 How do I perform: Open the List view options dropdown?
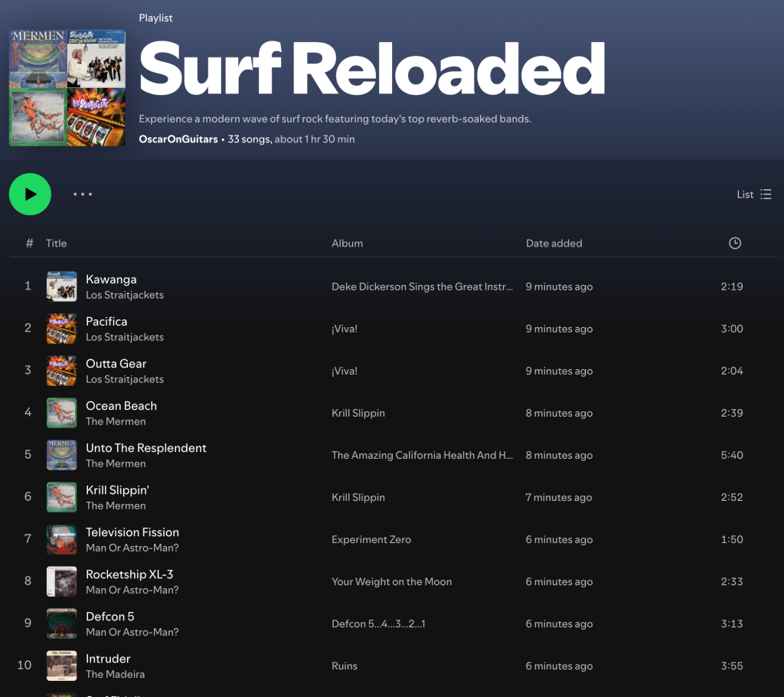pos(754,195)
